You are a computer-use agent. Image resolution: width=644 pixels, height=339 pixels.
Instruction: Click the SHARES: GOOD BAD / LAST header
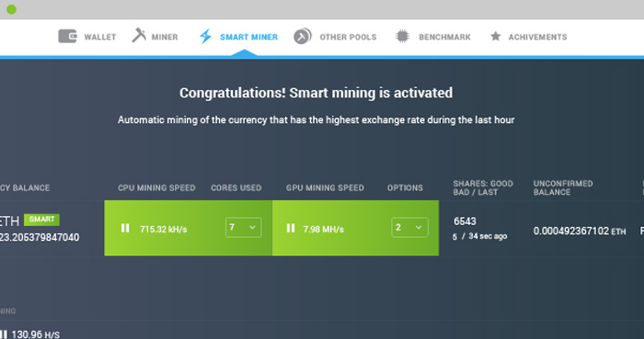[483, 187]
